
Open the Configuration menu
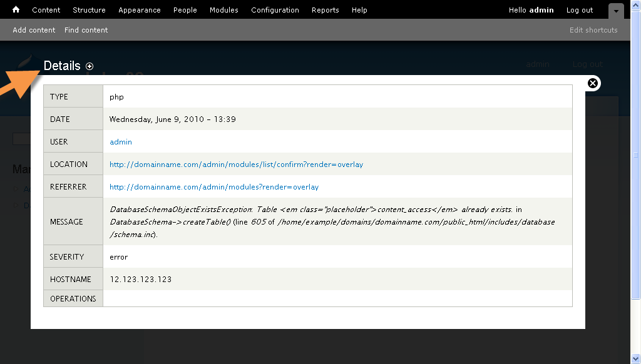(x=275, y=10)
